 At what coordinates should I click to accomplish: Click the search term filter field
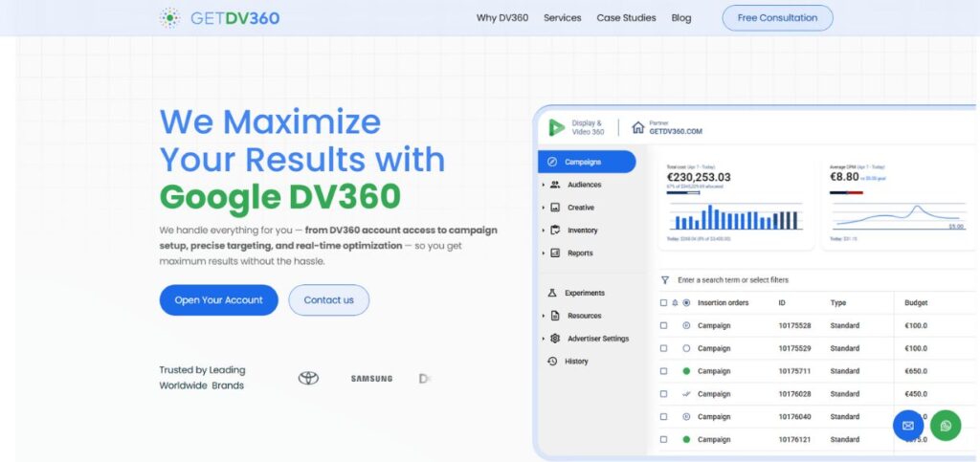732,280
